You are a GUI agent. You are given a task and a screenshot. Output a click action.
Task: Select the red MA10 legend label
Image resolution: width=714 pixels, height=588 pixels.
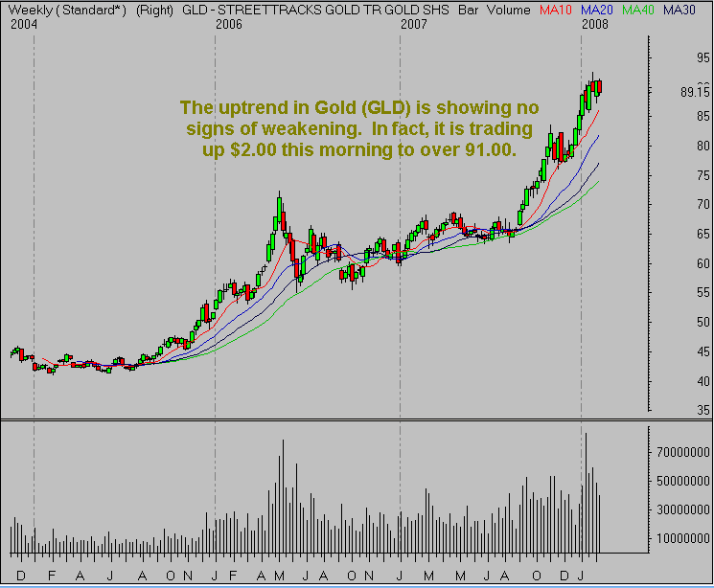click(x=556, y=10)
